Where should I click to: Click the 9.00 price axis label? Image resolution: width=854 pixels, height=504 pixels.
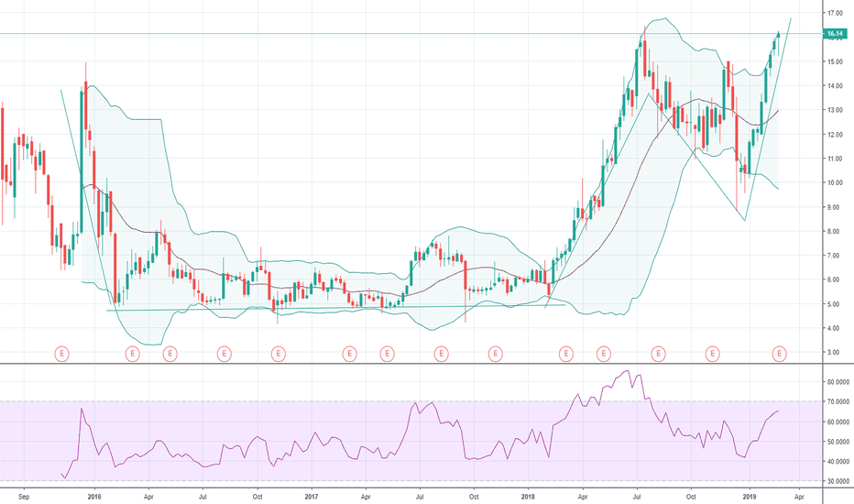(x=836, y=207)
